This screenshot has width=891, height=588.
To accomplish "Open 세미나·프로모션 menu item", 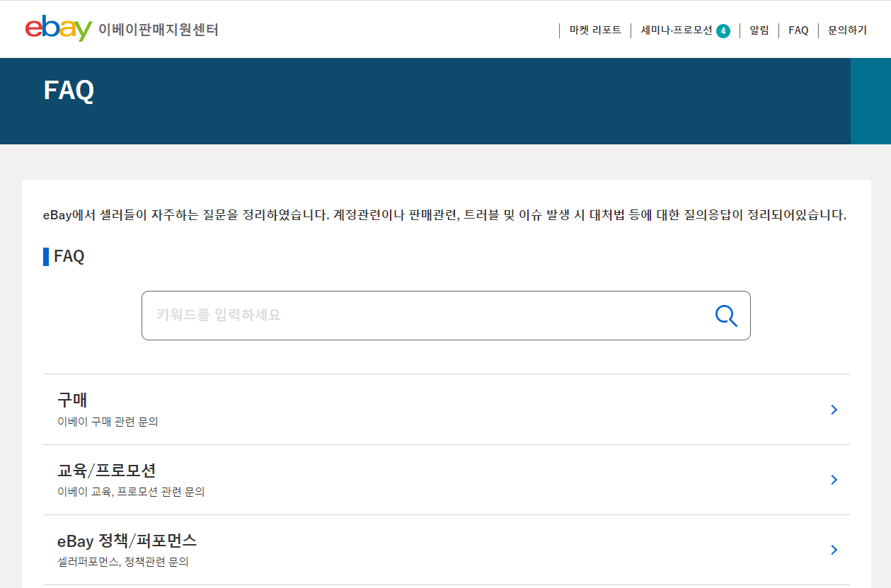I will 677,30.
